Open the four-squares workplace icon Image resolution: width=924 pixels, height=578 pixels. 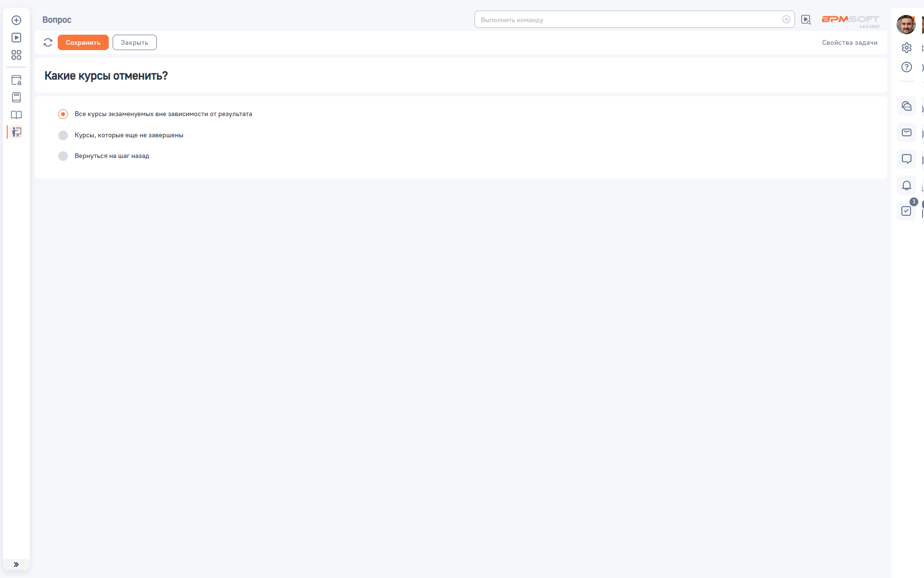pyautogui.click(x=16, y=55)
